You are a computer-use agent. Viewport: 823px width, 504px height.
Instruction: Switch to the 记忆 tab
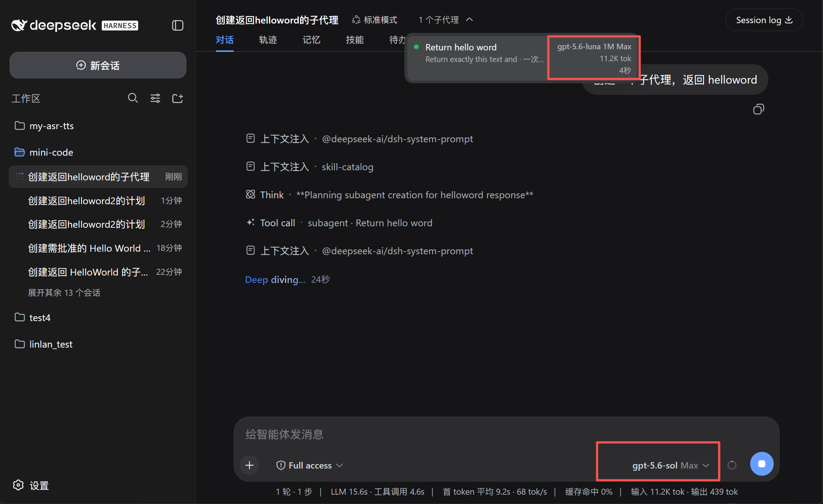311,40
